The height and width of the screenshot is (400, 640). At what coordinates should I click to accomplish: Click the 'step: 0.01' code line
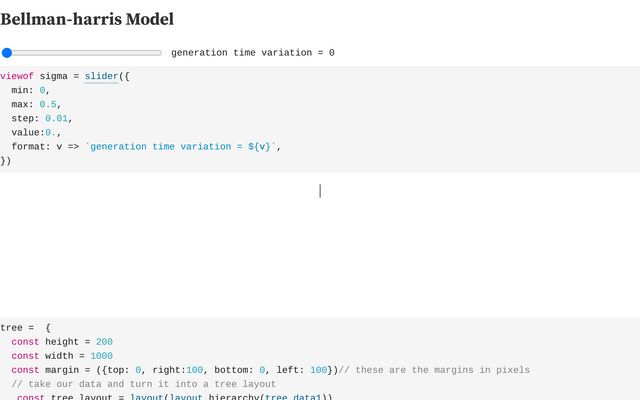pos(42,118)
